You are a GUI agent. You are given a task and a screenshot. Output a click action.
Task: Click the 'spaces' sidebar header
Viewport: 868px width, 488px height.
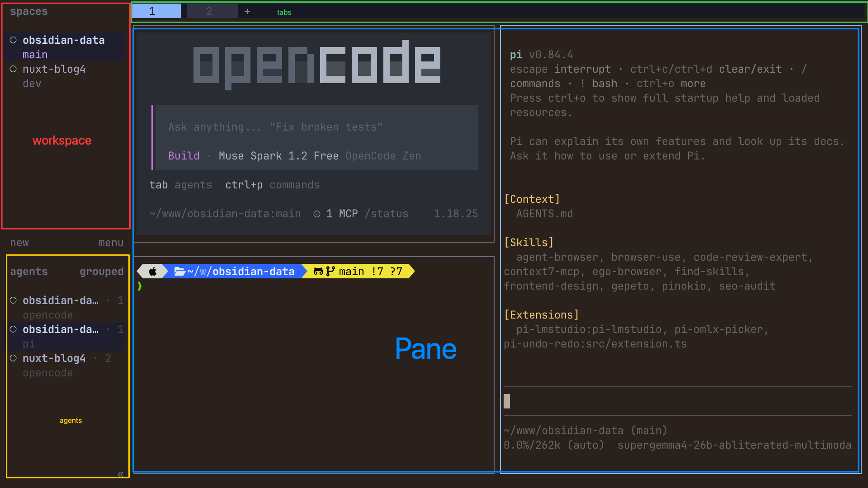point(29,11)
